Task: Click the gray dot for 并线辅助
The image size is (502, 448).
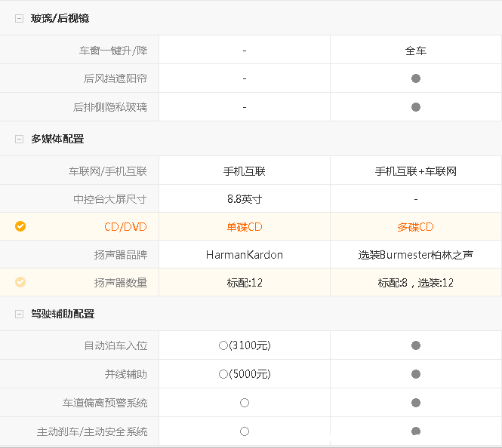Action: (416, 374)
